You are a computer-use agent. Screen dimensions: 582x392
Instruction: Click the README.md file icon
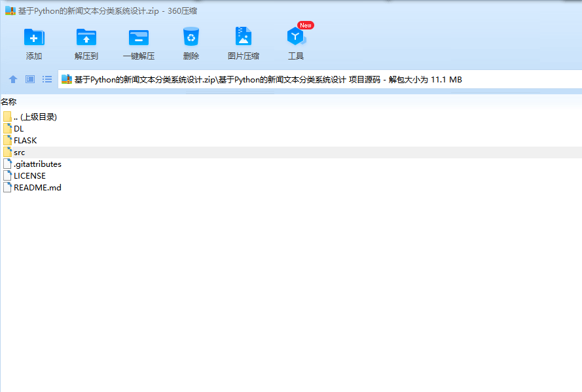tap(7, 187)
